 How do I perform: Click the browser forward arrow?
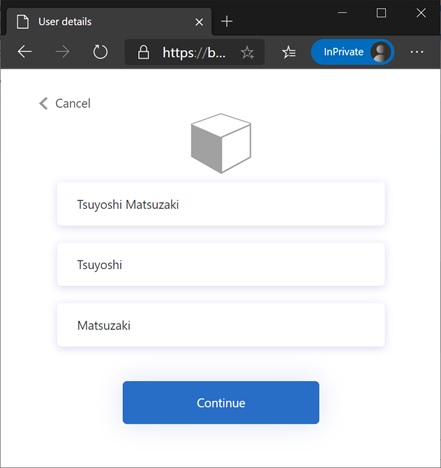coord(62,52)
